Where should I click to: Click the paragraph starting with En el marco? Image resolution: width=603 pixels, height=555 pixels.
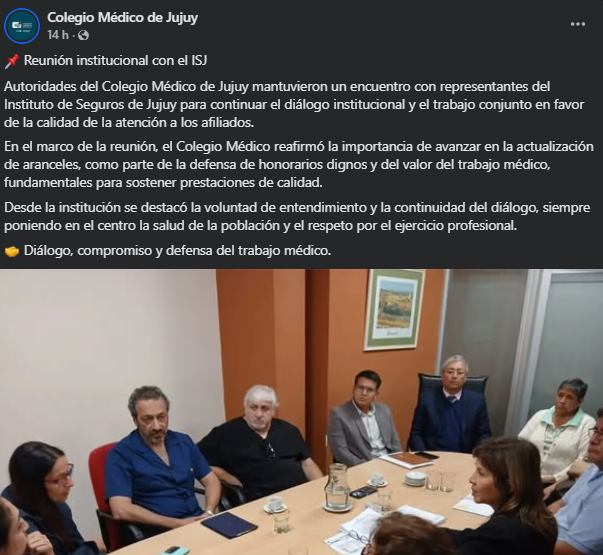[x=299, y=164]
